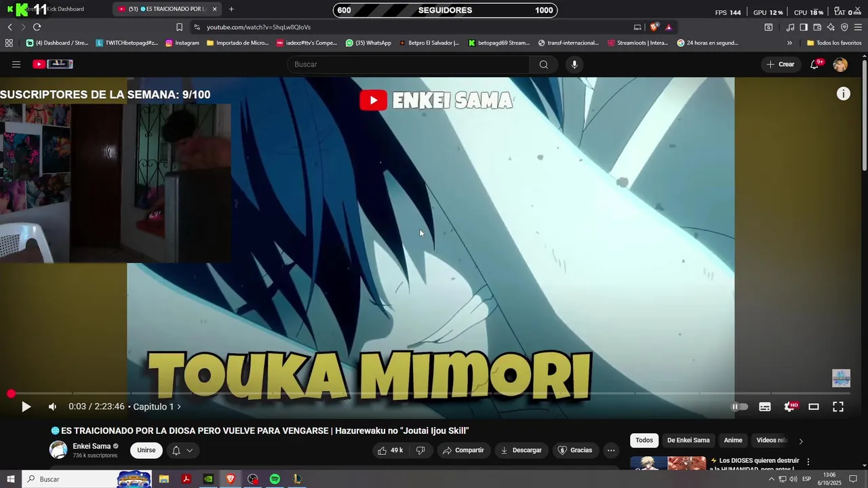This screenshot has width=868, height=488.
Task: Open the tab search icon in toolbar
Action: pyautogui.click(x=768, y=27)
